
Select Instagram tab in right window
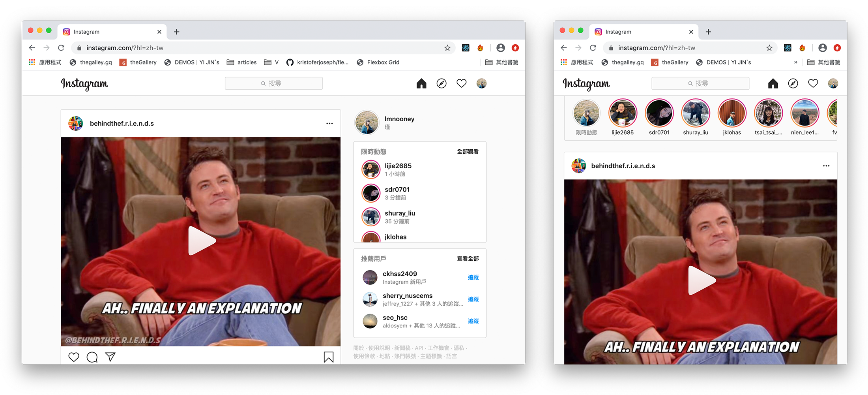point(644,32)
